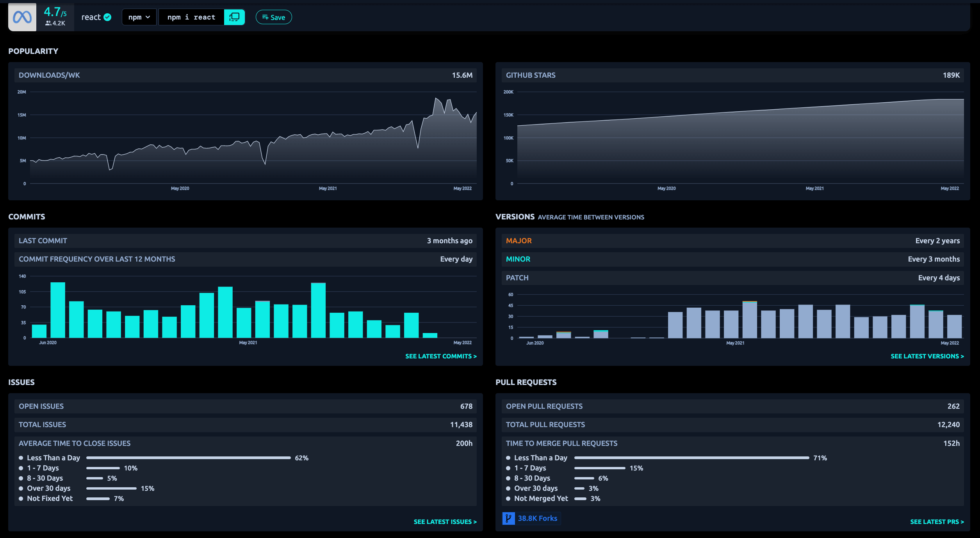This screenshot has width=980, height=538.
Task: Click the verified checkmark badge beside react
Action: [x=108, y=17]
